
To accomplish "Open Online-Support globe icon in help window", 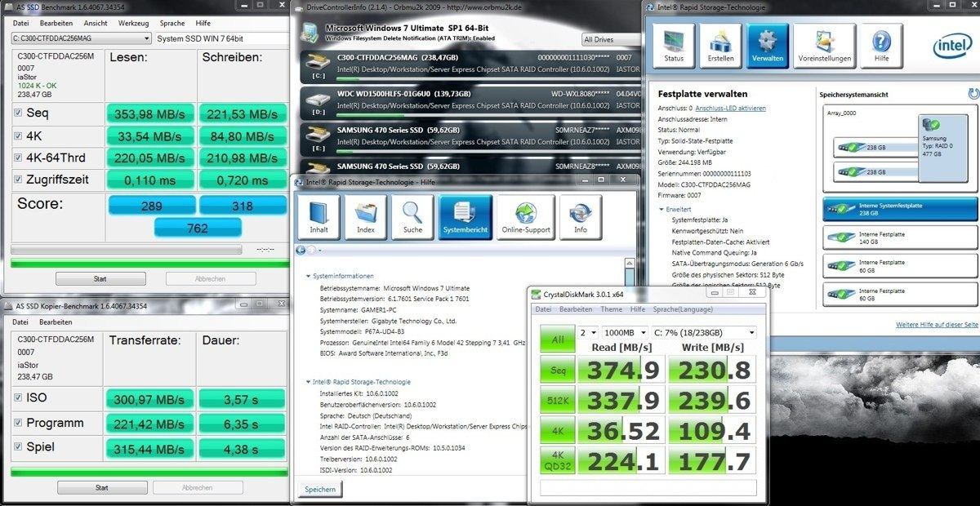I will tap(526, 217).
